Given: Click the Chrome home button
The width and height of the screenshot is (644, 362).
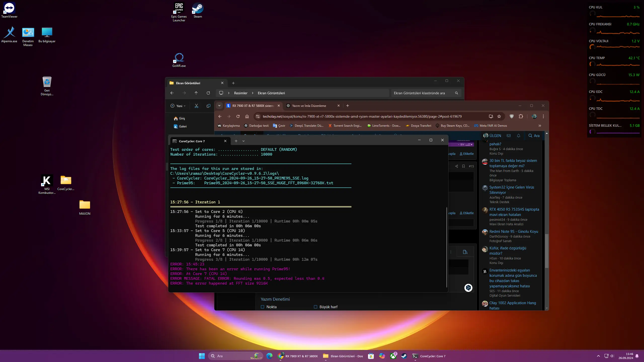Looking at the screenshot, I should 247,116.
